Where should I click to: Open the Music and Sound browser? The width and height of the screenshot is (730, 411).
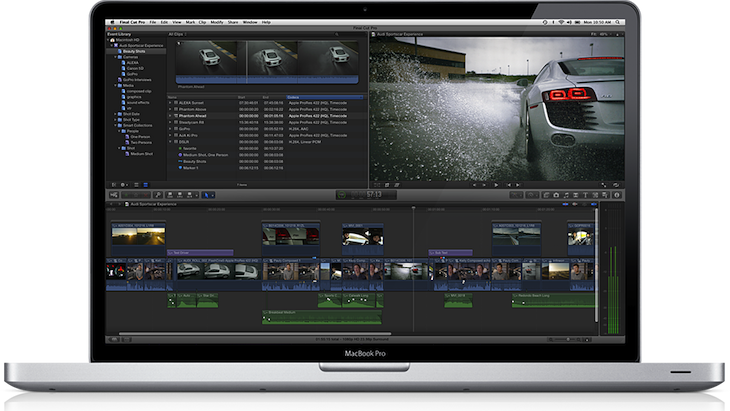(x=566, y=195)
